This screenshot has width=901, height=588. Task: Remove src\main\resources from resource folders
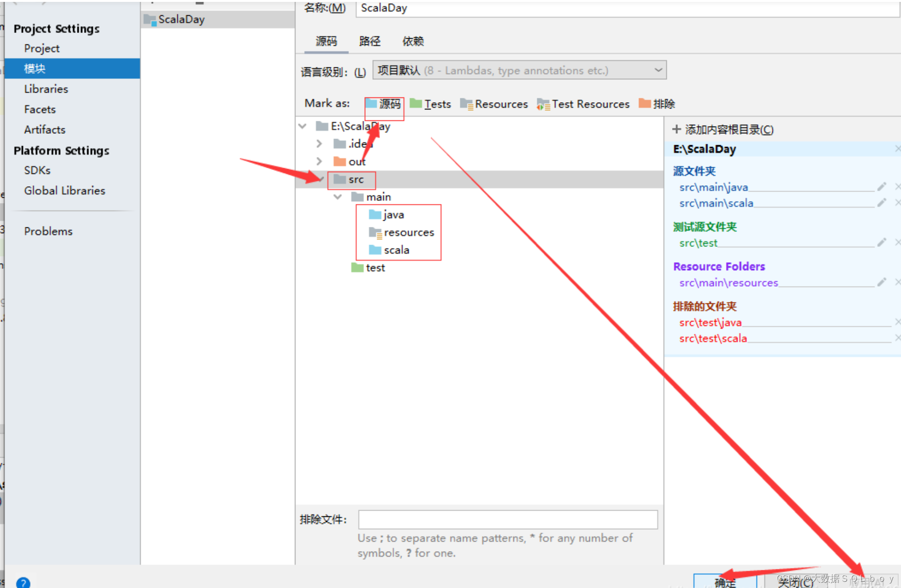tap(897, 282)
